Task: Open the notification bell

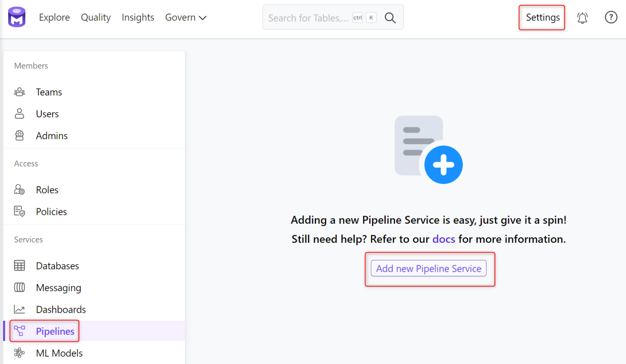Action: pyautogui.click(x=582, y=18)
